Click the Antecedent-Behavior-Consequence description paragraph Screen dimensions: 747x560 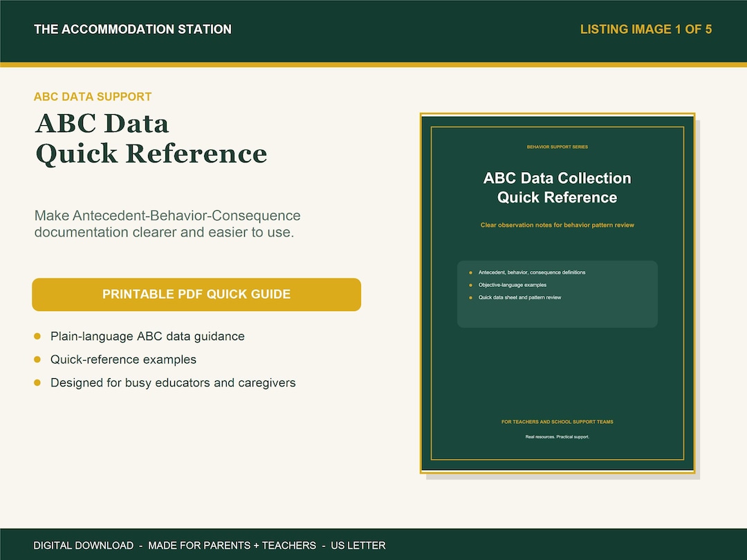tap(167, 224)
